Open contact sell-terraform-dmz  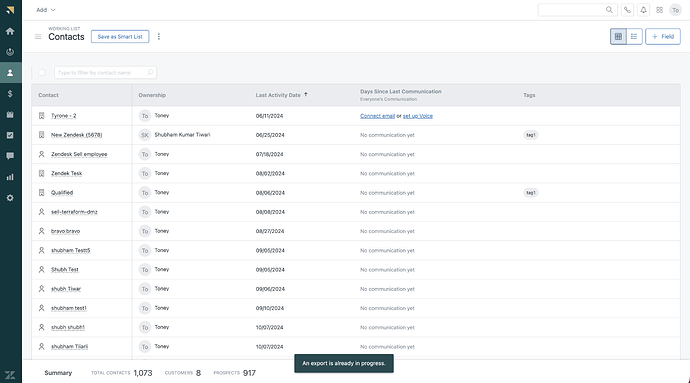pyautogui.click(x=74, y=212)
